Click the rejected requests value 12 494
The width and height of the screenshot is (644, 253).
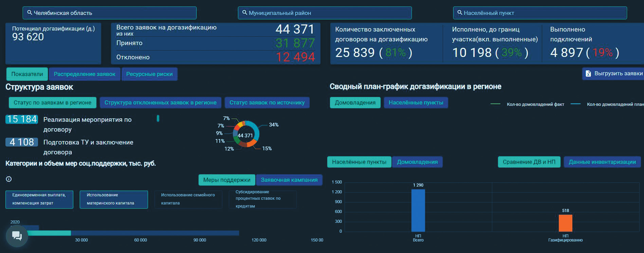295,57
